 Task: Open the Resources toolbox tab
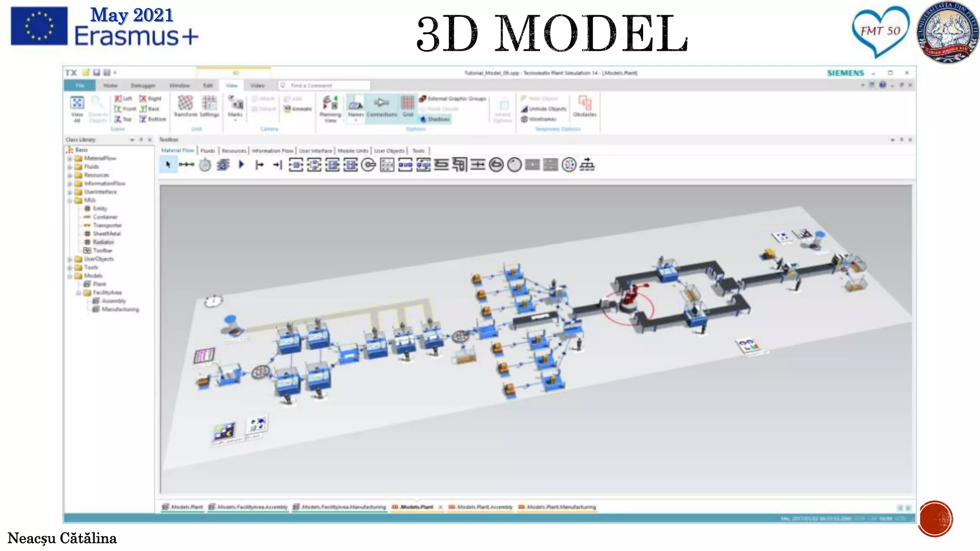[234, 151]
